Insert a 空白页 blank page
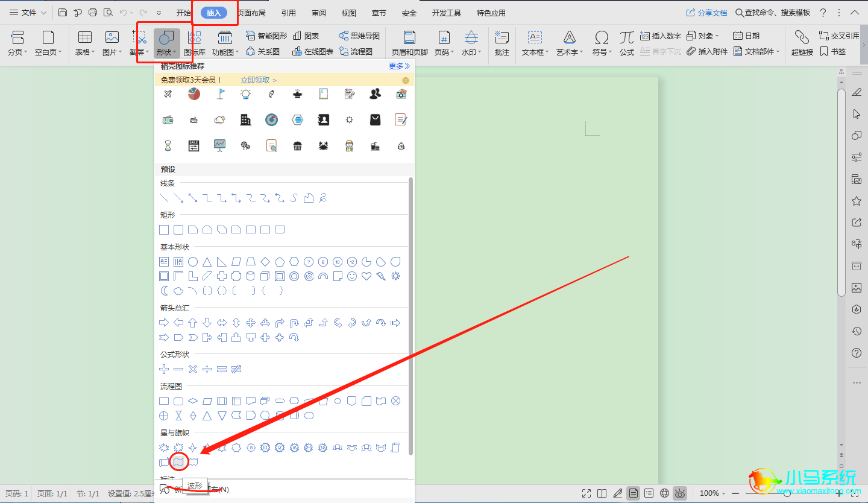The image size is (868, 503). (48, 44)
